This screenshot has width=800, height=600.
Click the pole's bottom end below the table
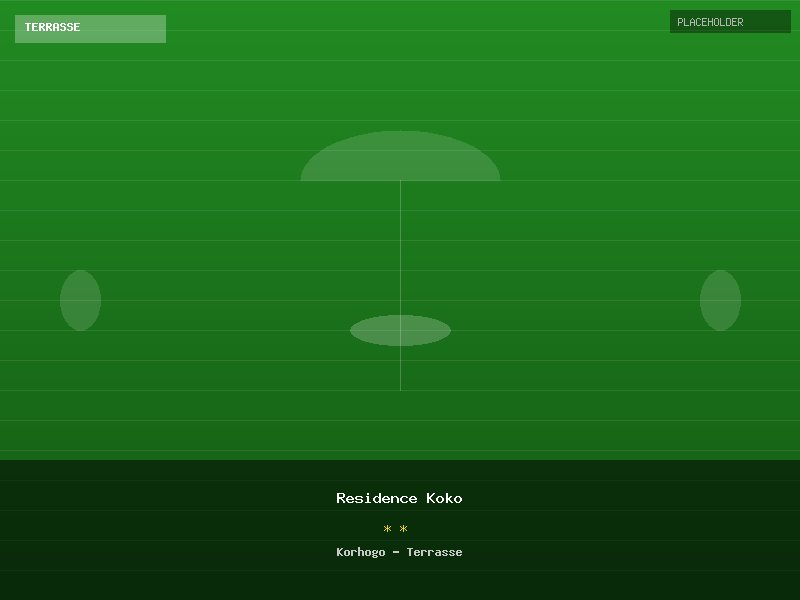pyautogui.click(x=400, y=387)
